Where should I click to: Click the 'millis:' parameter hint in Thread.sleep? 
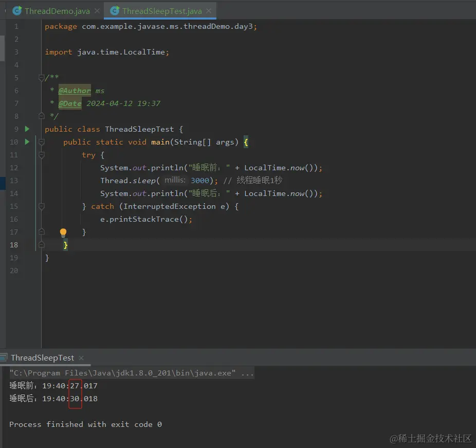(x=175, y=180)
